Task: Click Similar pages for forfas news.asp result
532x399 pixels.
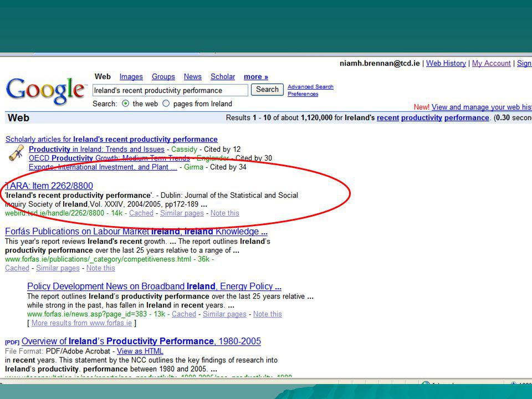Action: point(224,314)
